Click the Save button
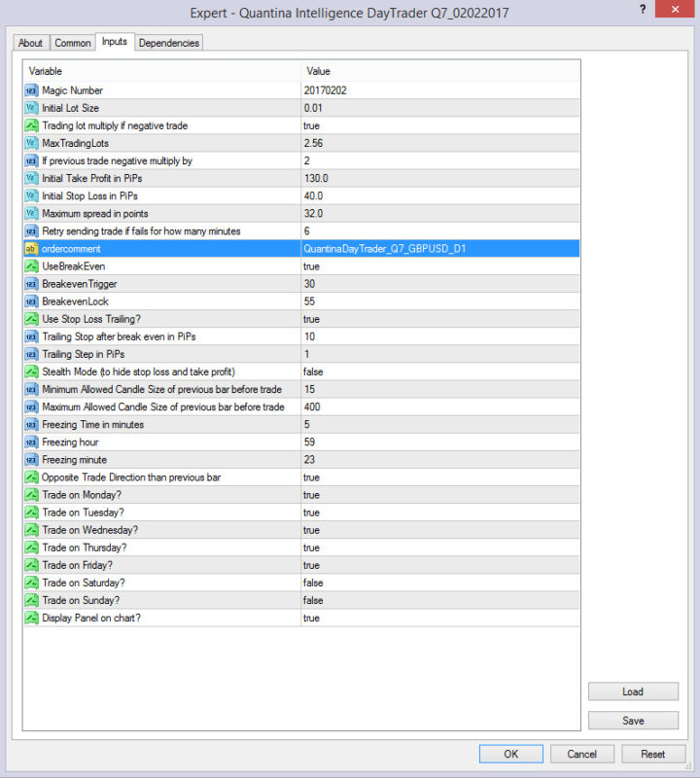The image size is (700, 778). [633, 721]
